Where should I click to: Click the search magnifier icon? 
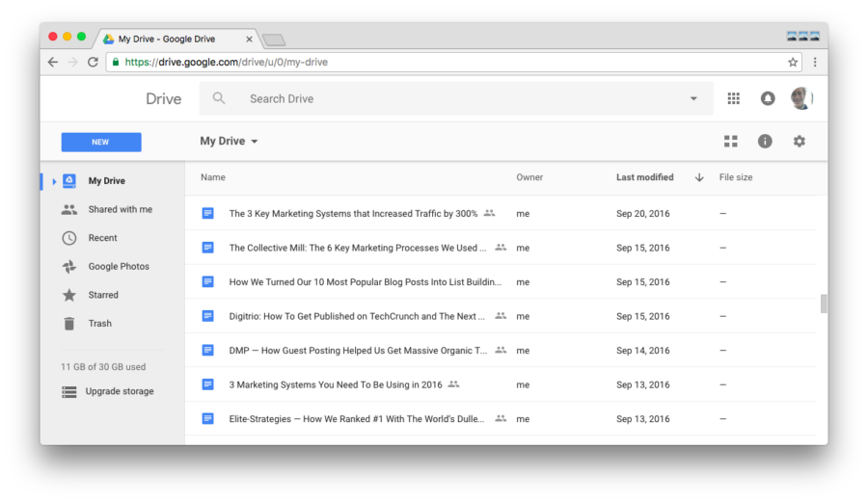click(x=219, y=98)
